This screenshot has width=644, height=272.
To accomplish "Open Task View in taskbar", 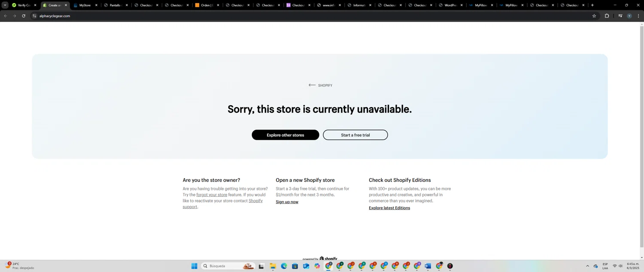I will coord(261,266).
